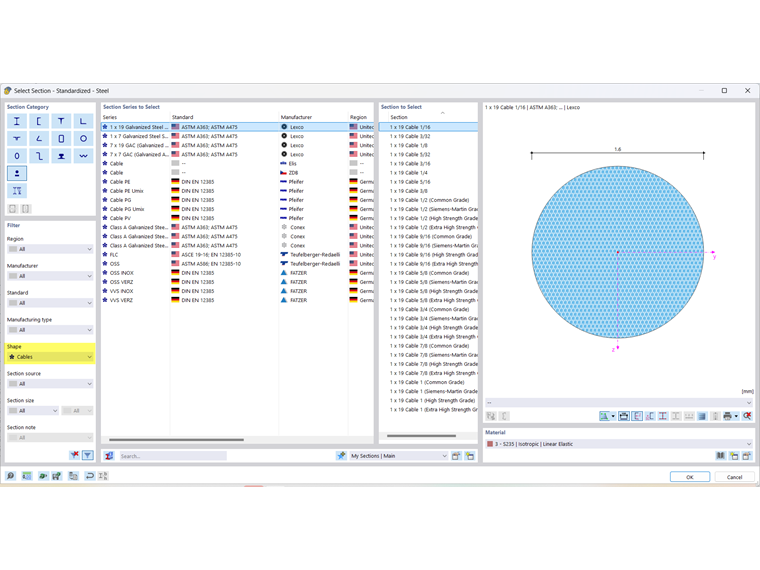The image size is (760, 570).
Task: Select the rail section category icon
Action: coord(61,156)
